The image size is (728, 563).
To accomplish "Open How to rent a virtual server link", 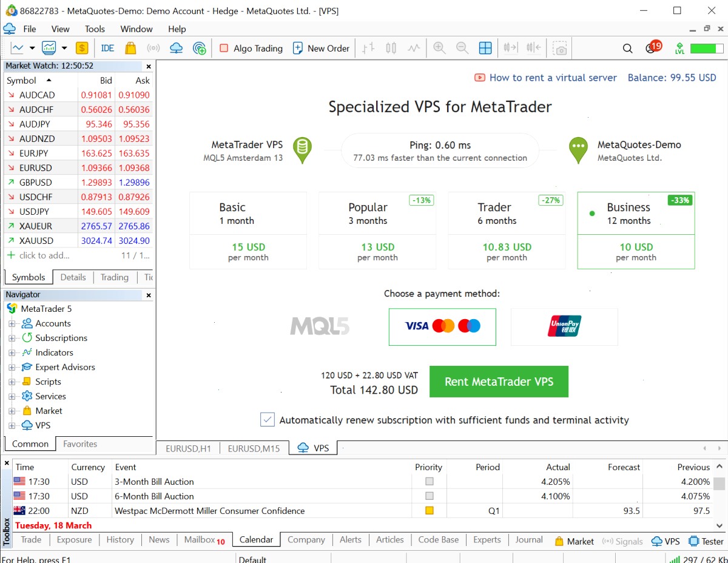I will [x=545, y=78].
